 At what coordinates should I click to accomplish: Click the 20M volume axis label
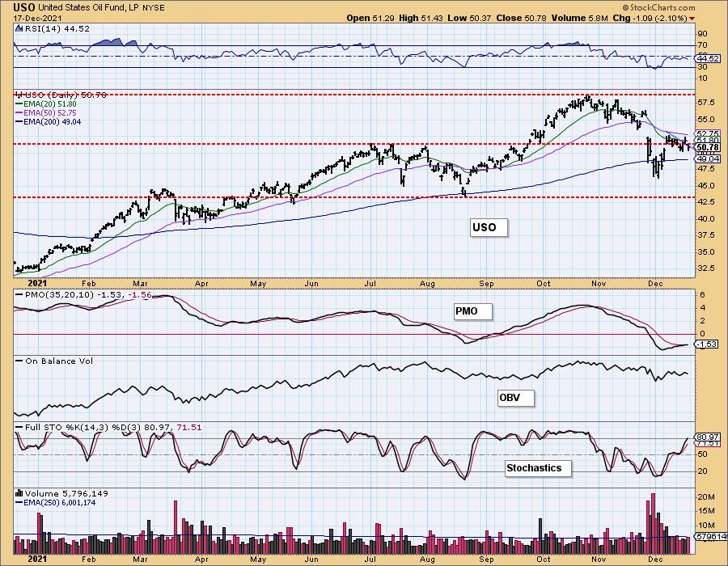pyautogui.click(x=705, y=497)
